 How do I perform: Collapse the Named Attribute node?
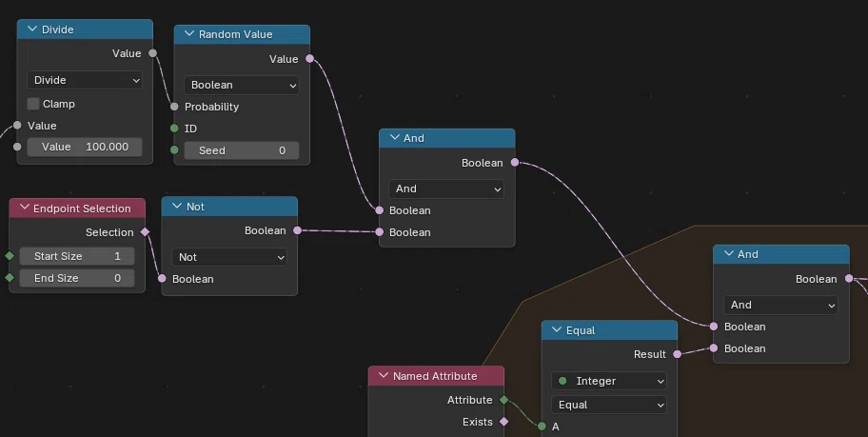click(x=383, y=375)
